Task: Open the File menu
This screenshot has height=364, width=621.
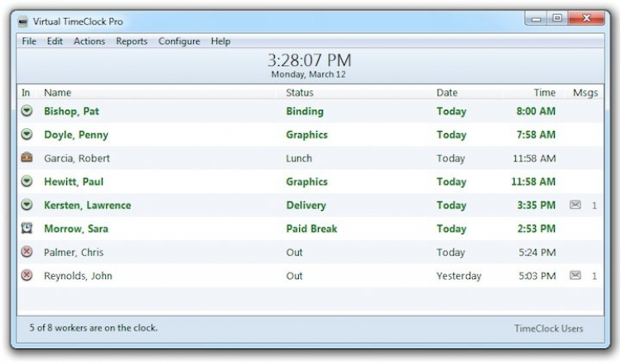Action: coord(29,41)
